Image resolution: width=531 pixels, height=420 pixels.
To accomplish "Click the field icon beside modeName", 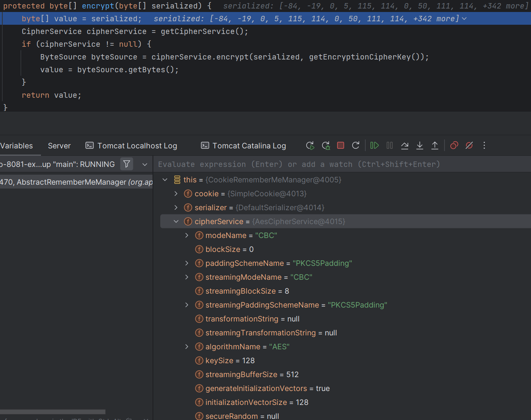I will click(199, 235).
